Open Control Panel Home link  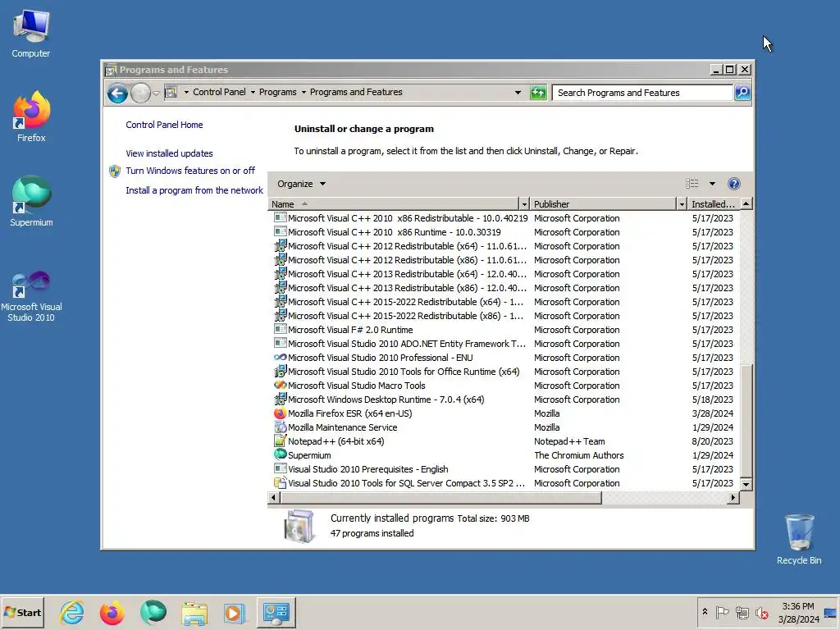164,125
